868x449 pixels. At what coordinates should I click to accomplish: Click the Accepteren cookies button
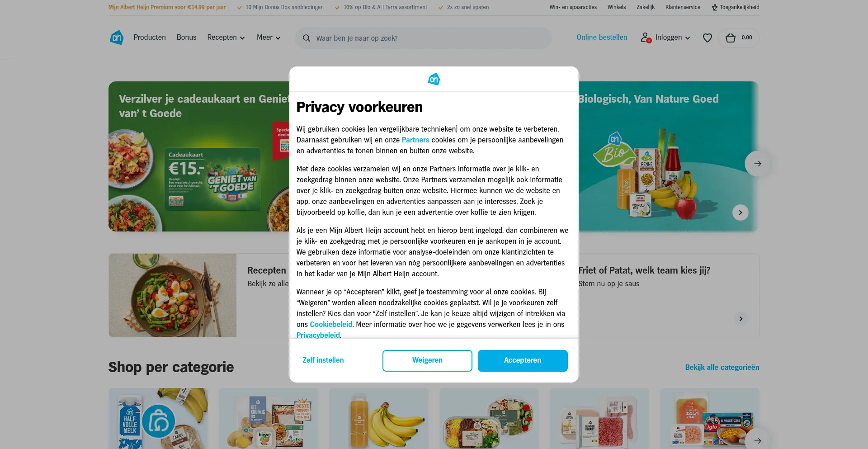pos(523,361)
